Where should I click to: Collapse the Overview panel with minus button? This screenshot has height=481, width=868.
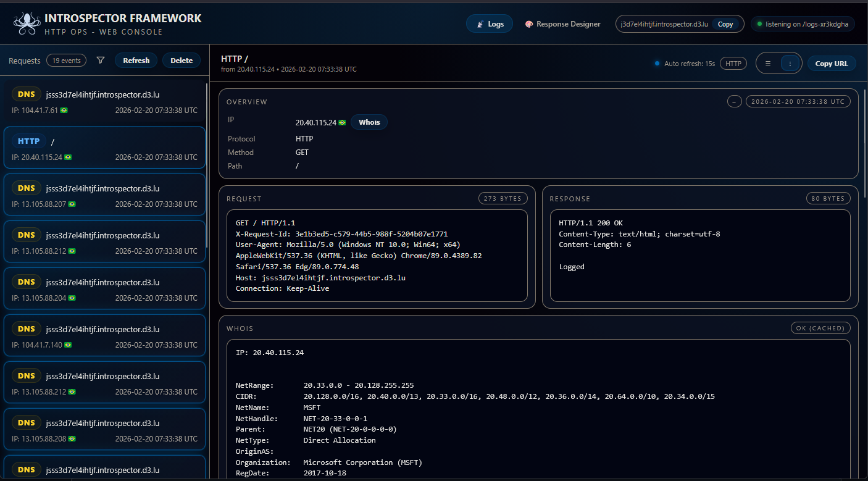[x=734, y=101]
